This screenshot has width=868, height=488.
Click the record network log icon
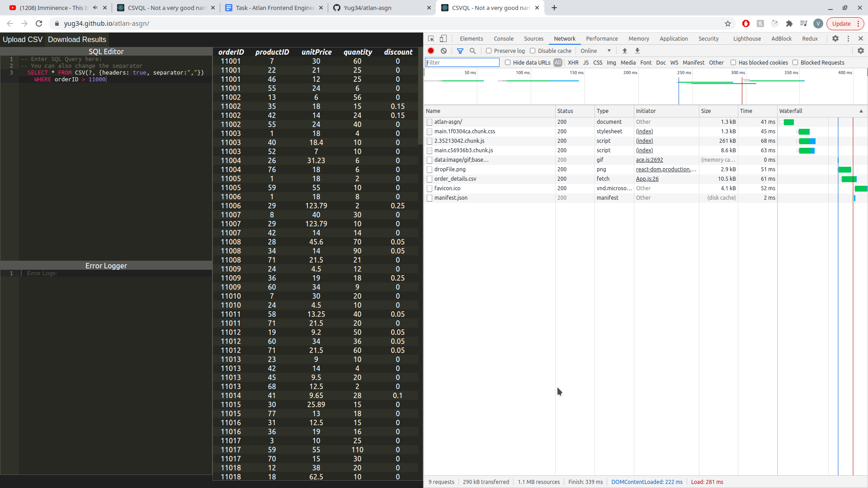(431, 51)
